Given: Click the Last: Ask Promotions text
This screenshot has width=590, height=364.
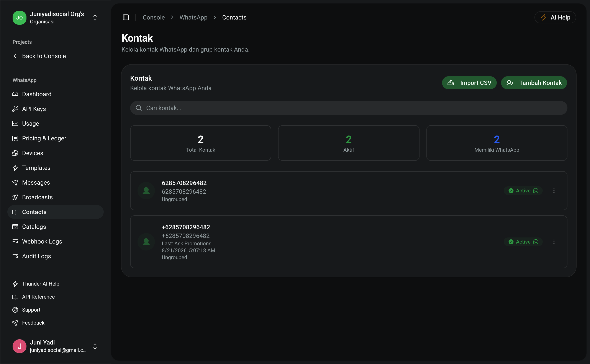Looking at the screenshot, I should point(187,243).
